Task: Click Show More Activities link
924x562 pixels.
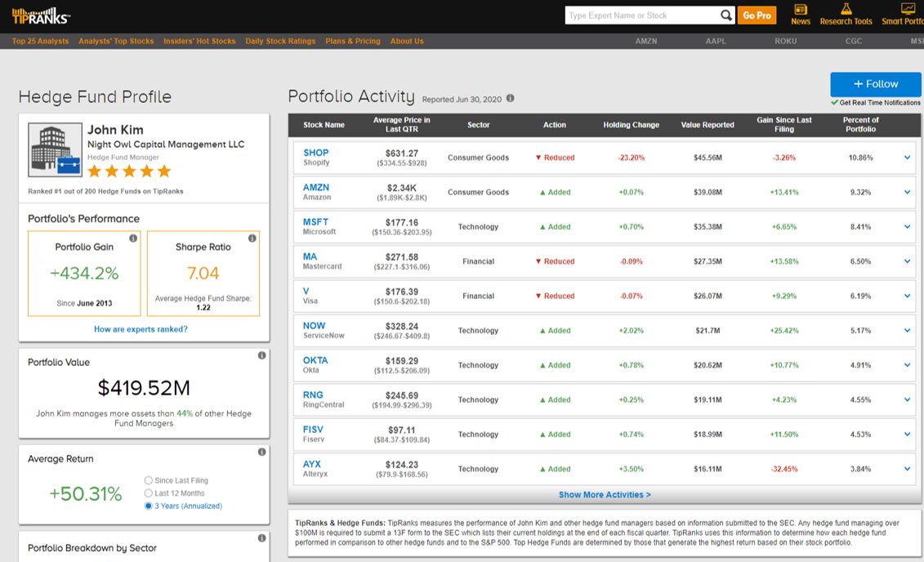Action: (605, 495)
